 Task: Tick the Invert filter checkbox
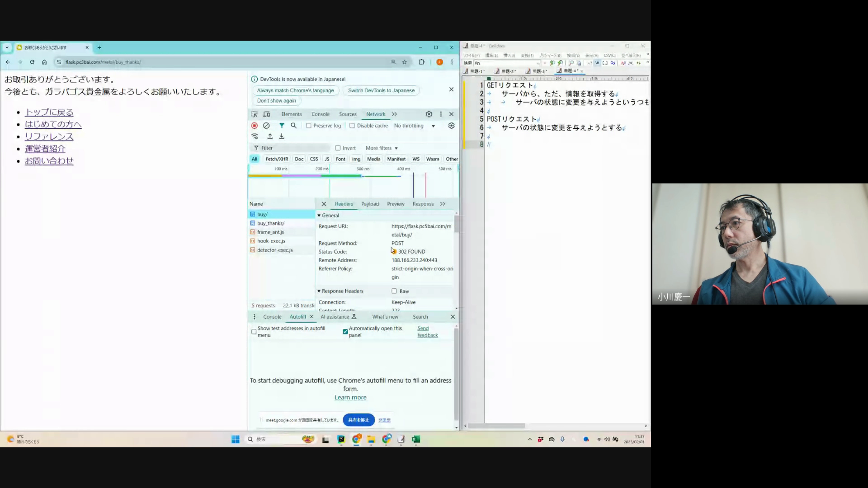click(338, 148)
